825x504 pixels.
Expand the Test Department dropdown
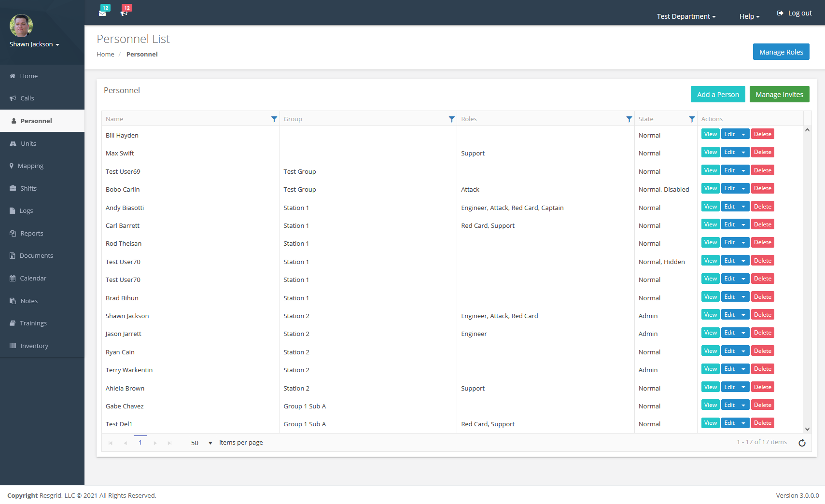click(x=686, y=16)
